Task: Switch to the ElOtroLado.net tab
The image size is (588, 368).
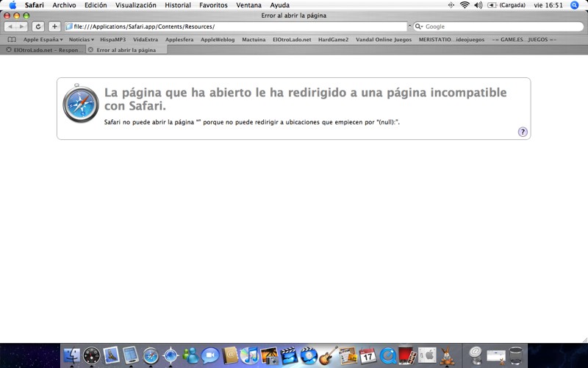Action: point(46,50)
